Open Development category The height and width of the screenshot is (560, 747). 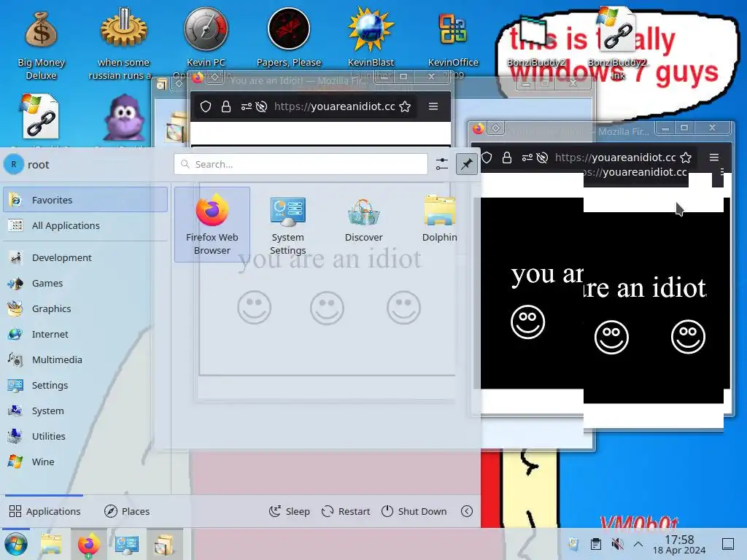click(85, 257)
